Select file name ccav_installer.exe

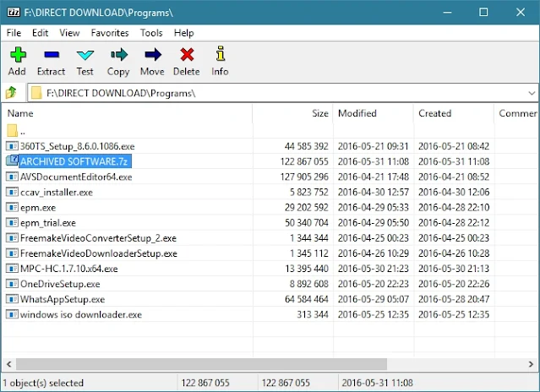pyautogui.click(x=57, y=193)
